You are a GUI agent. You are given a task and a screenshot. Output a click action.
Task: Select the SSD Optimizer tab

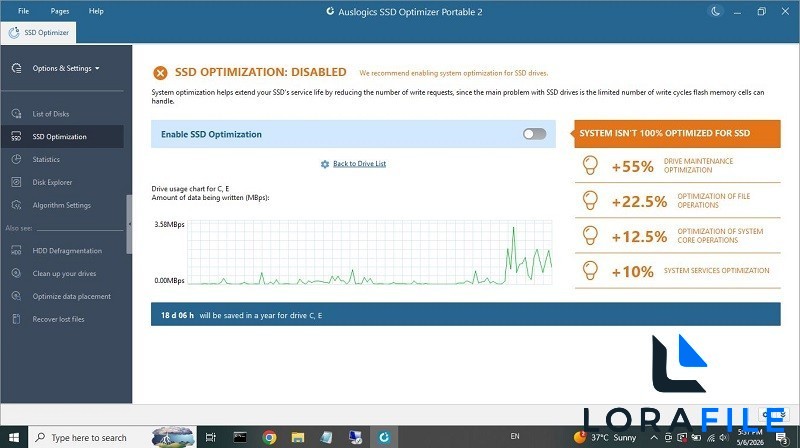(39, 33)
